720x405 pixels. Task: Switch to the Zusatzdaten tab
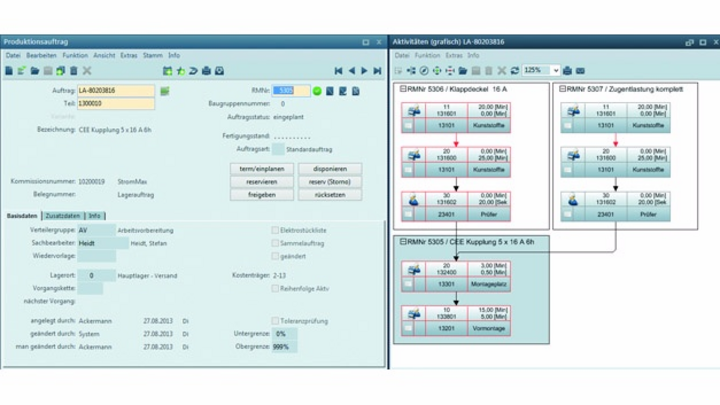tap(62, 215)
